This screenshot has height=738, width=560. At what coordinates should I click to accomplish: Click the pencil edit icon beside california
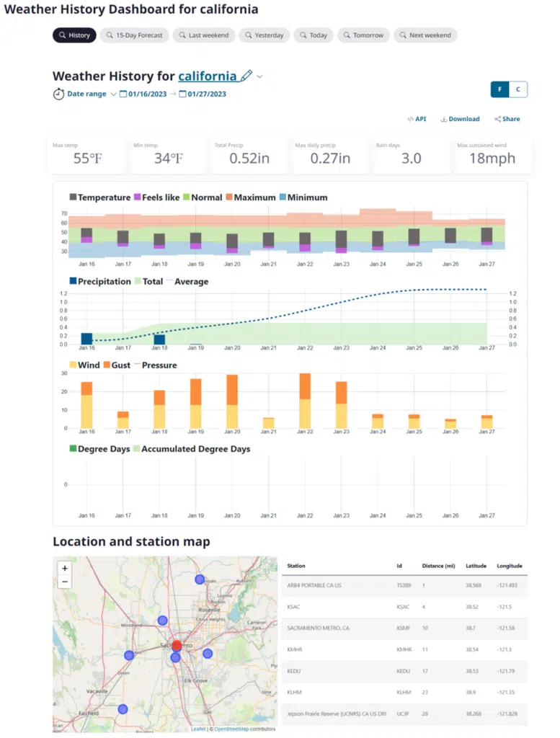[246, 76]
